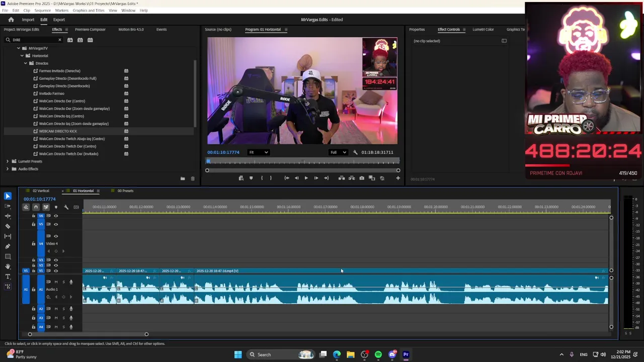Open the Fit zoom level dropdown
Viewport: 644px width, 362px height.
[259, 152]
